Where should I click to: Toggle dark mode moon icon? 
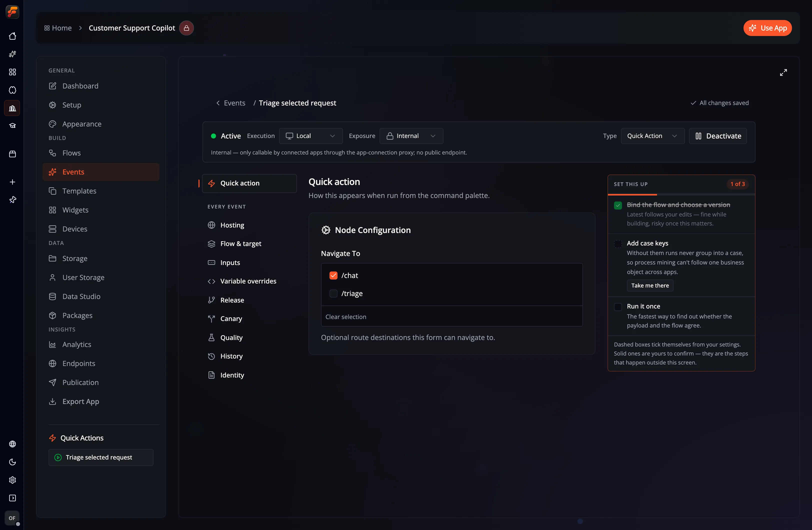[x=12, y=462]
